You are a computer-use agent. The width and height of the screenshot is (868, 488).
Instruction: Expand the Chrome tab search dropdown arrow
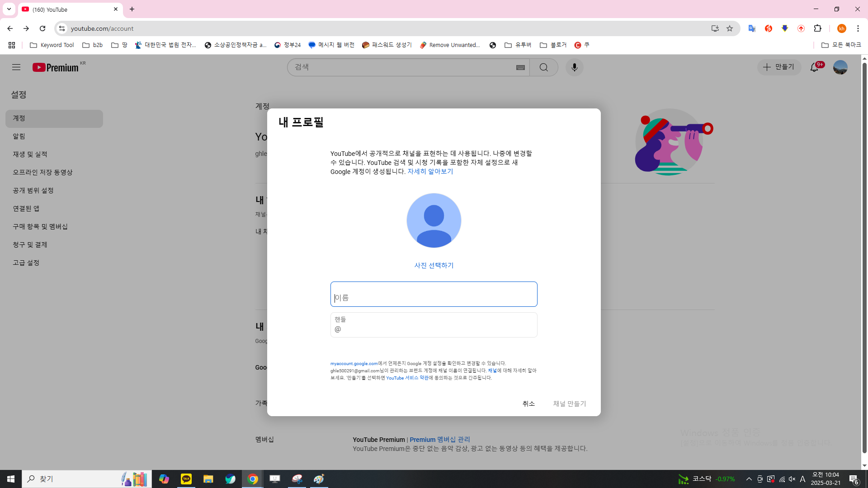9,9
